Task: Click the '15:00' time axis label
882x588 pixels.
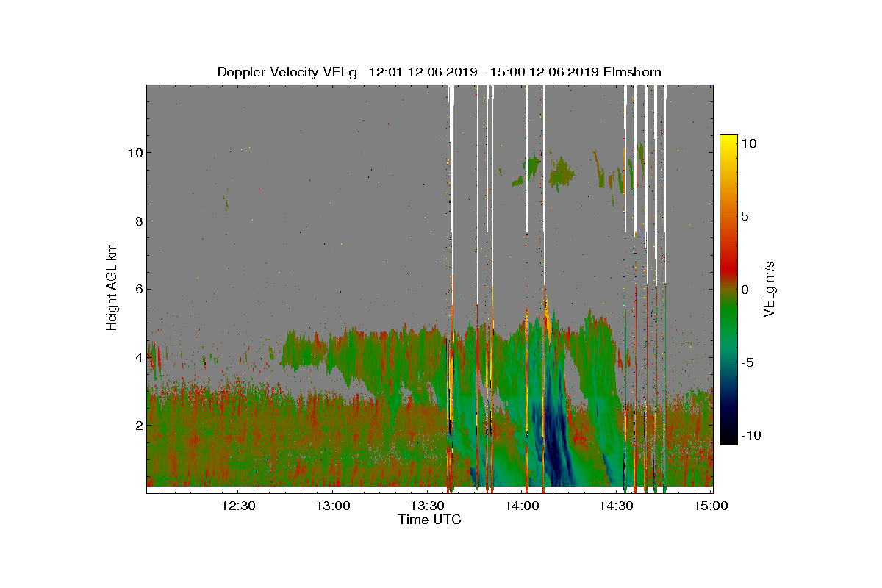Action: tap(711, 506)
